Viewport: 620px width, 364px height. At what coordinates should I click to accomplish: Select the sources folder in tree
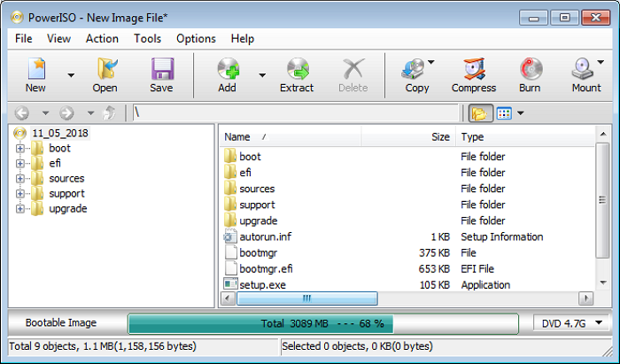(x=66, y=178)
